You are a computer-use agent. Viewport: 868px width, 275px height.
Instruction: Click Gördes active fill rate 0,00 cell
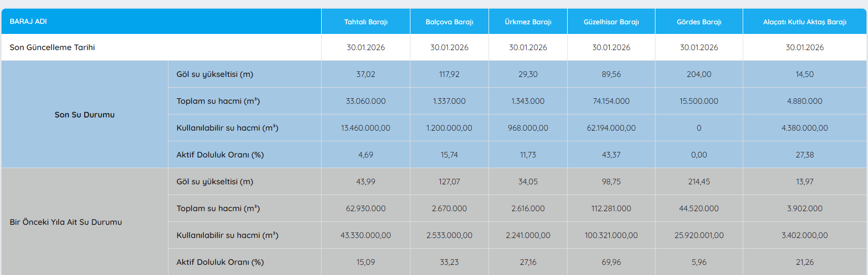pos(699,154)
